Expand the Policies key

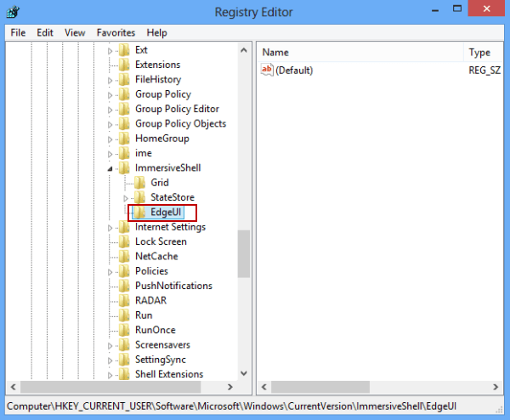pyautogui.click(x=110, y=272)
